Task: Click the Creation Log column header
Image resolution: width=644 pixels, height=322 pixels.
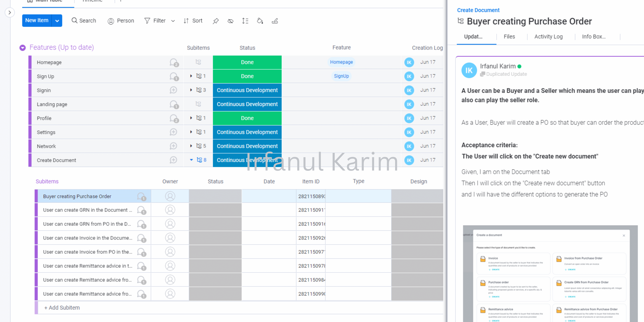Action: click(x=427, y=48)
